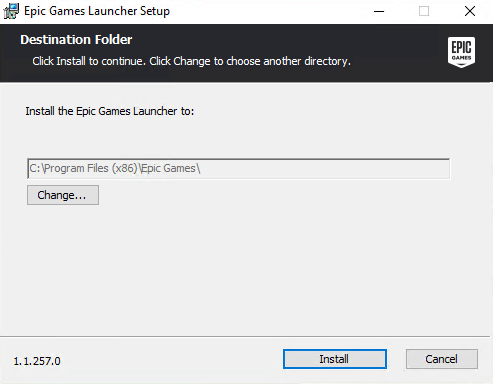
Task: Close the setup window with the X
Action: coord(470,12)
